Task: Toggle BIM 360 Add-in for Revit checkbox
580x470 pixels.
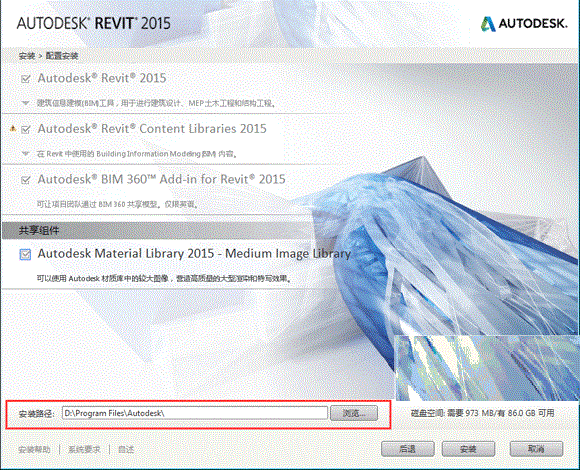Action: tap(26, 180)
